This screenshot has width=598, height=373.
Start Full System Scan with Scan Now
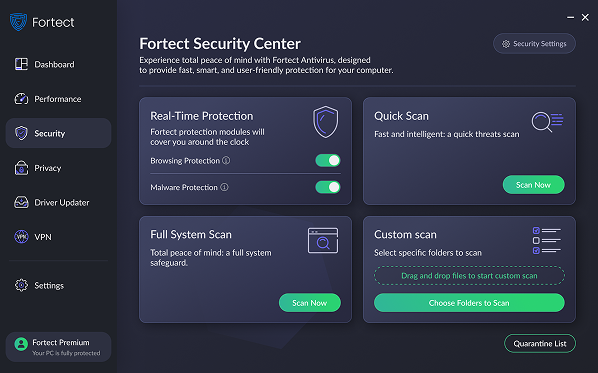pos(310,303)
